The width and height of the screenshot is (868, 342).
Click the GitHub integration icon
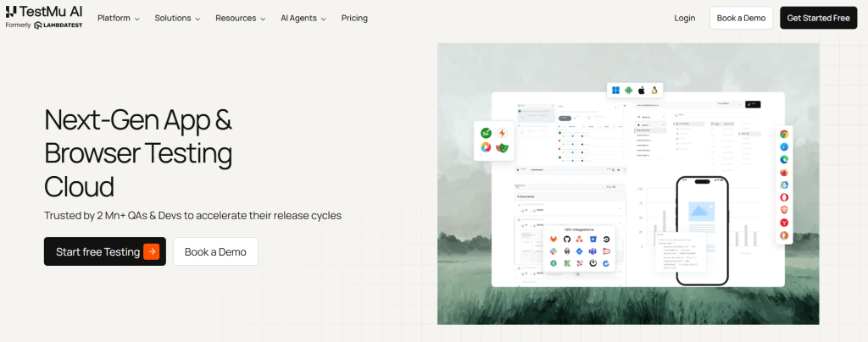click(567, 240)
